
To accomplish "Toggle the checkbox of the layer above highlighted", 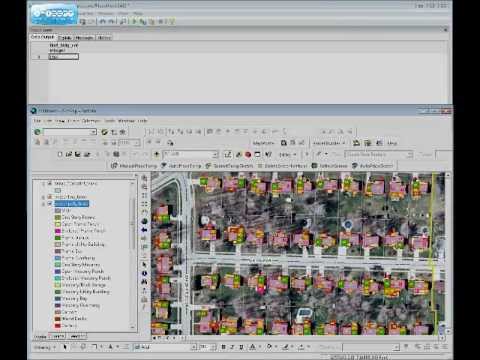I will (x=50, y=197).
